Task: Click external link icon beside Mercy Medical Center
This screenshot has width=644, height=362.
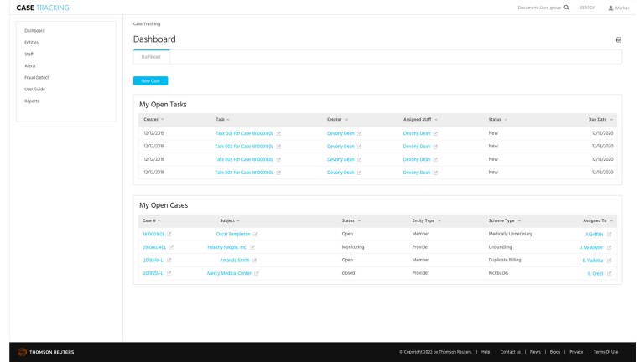Action: (x=256, y=273)
